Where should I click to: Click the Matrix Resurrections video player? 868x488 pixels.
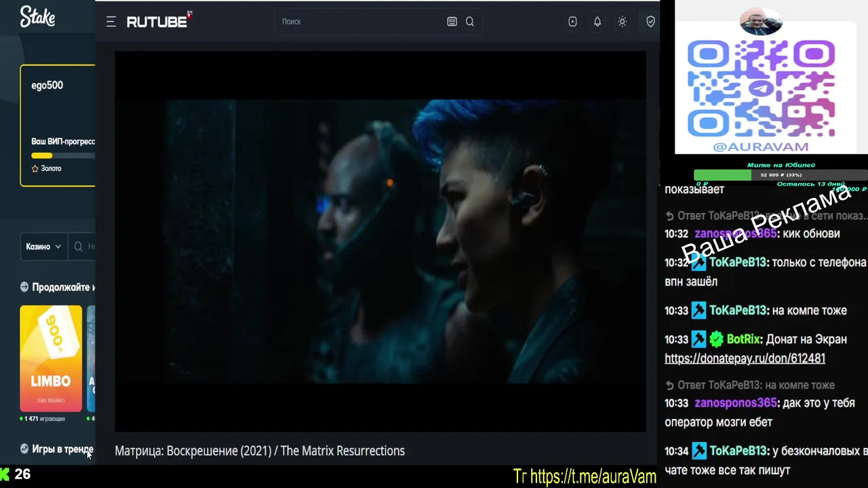380,241
